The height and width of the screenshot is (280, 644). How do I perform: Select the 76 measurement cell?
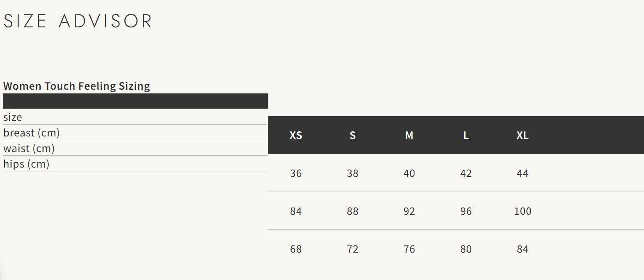point(409,249)
